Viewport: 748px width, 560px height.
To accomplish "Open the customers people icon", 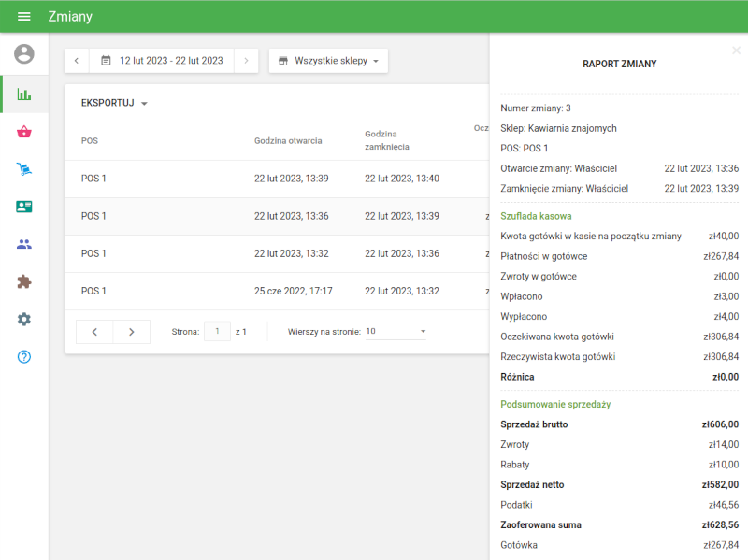I will pyautogui.click(x=24, y=244).
